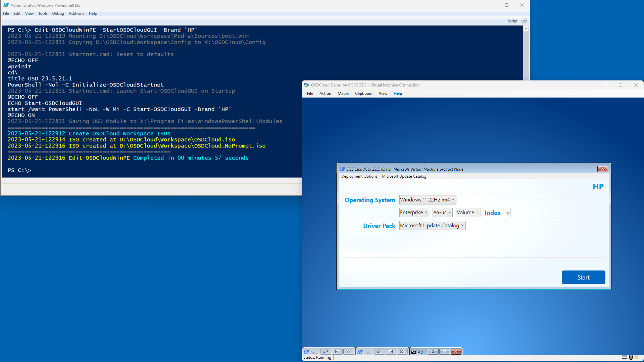Viewport: 644px width, 362px height.
Task: Open the Add-ons menu in PowerShell ISE
Action: coord(76,13)
